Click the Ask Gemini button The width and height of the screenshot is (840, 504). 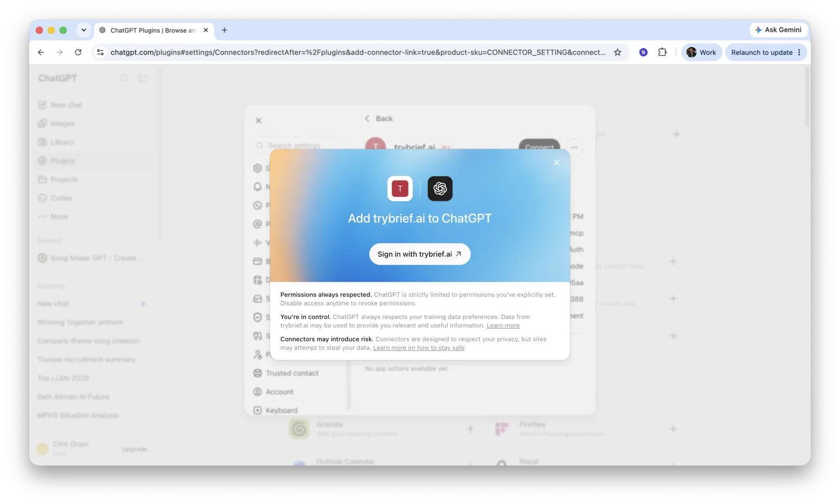point(778,30)
